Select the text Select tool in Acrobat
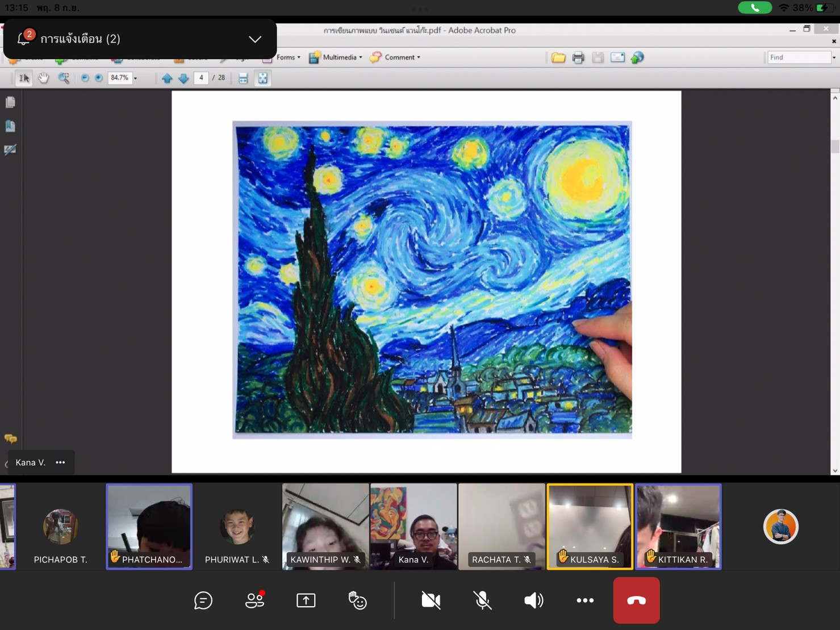Screen dimensions: 840x630 click(24, 78)
